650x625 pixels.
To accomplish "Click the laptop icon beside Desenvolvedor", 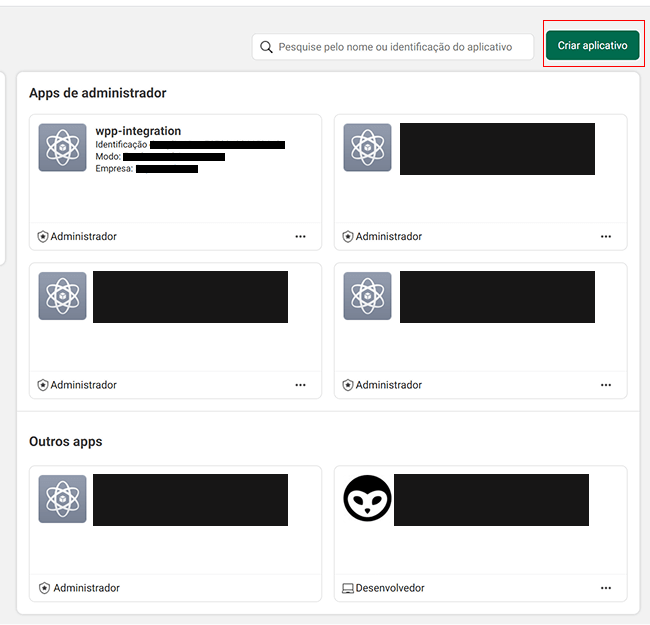I will coord(348,588).
